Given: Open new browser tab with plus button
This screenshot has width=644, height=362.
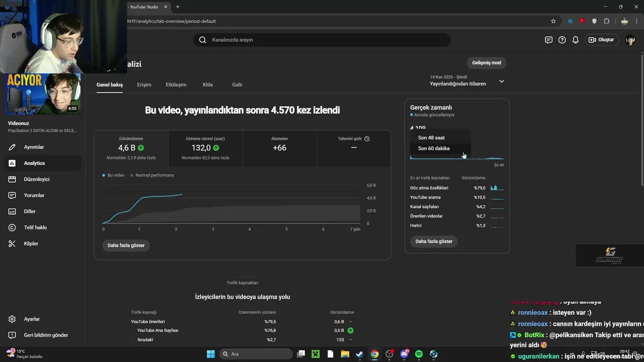Looking at the screenshot, I should pyautogui.click(x=178, y=7).
